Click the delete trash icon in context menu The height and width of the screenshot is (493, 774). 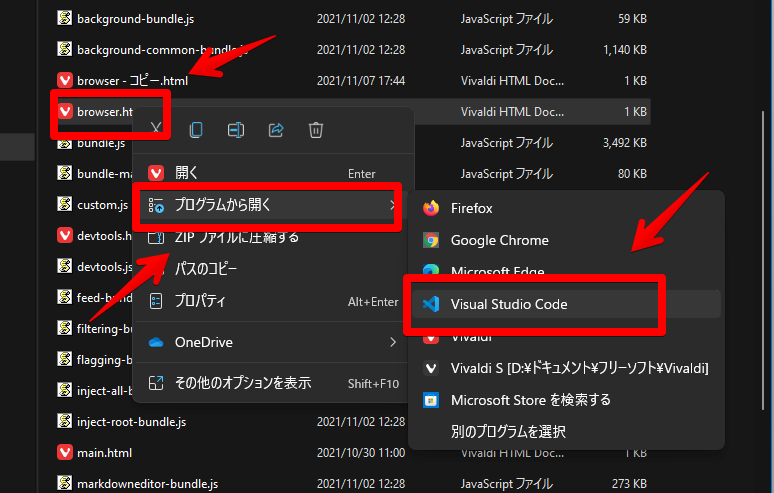(x=316, y=130)
